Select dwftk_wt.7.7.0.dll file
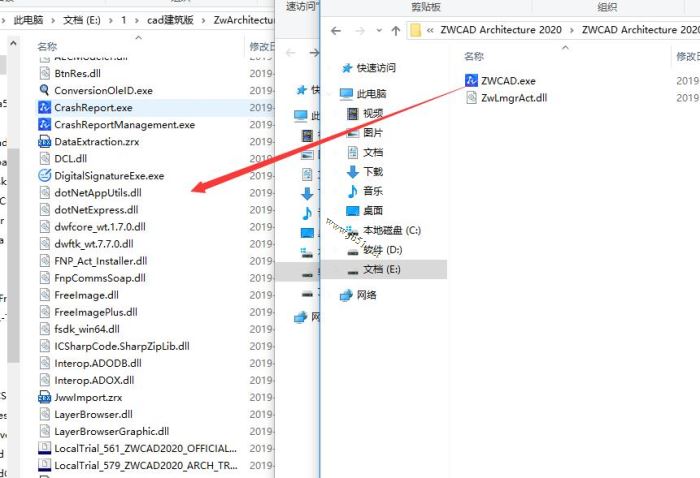This screenshot has height=478, width=700. pos(94,244)
